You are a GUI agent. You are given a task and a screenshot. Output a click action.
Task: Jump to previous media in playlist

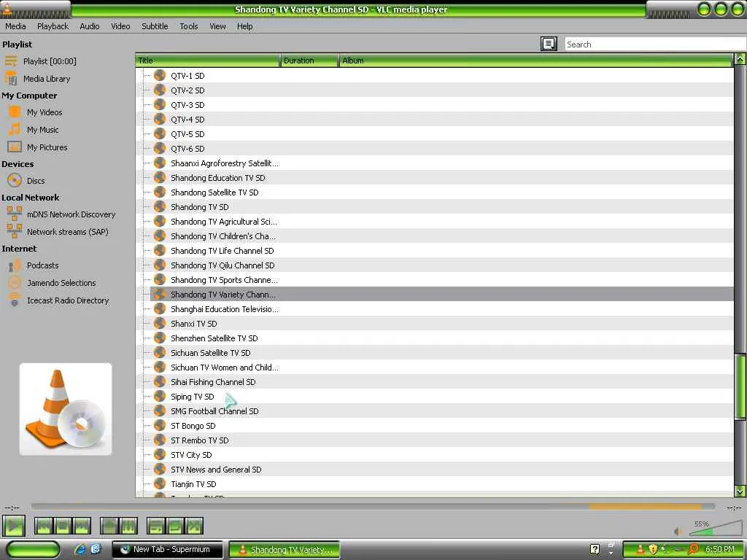pyautogui.click(x=44, y=526)
